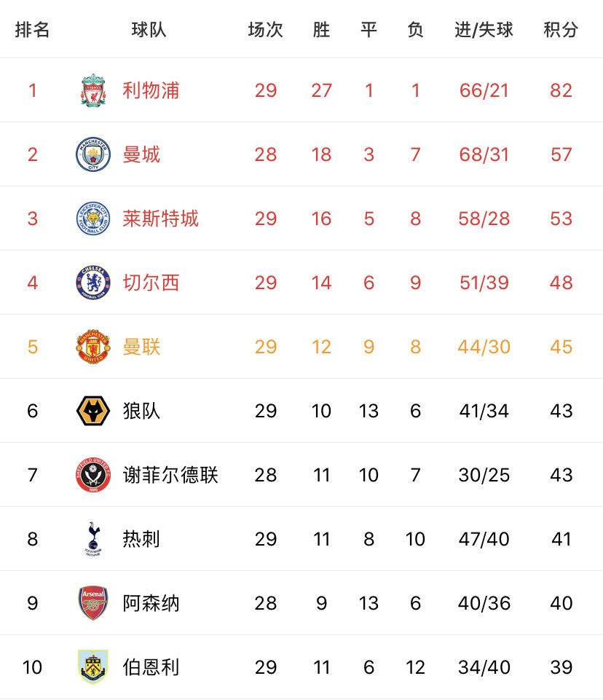Image resolution: width=603 pixels, height=700 pixels.
Task: Select the 排名 column header
Action: (x=32, y=30)
